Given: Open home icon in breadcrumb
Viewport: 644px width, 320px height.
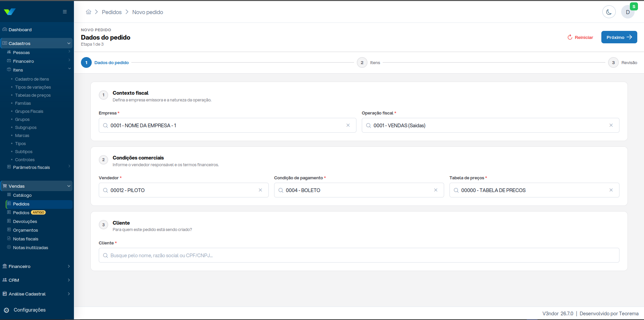Looking at the screenshot, I should click(x=88, y=12).
